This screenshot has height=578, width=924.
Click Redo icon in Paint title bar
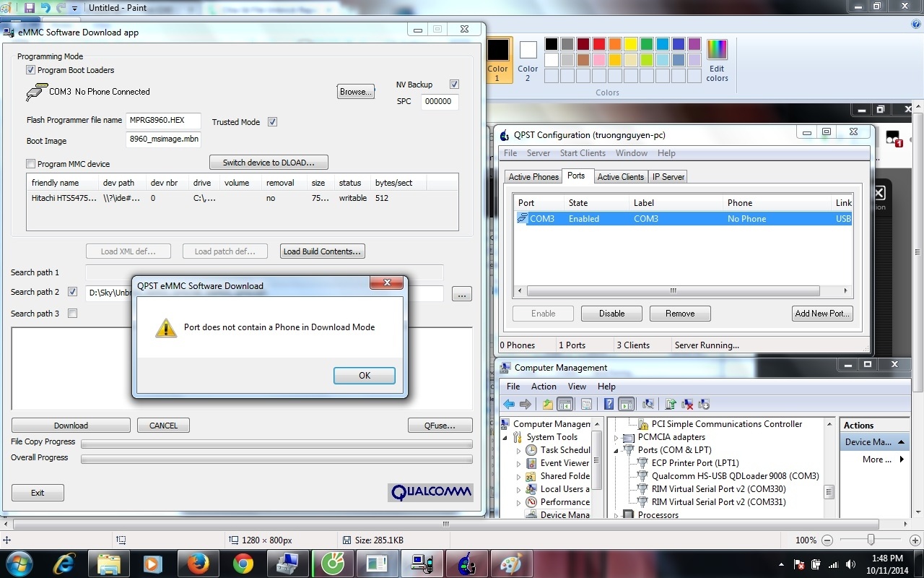(x=61, y=8)
